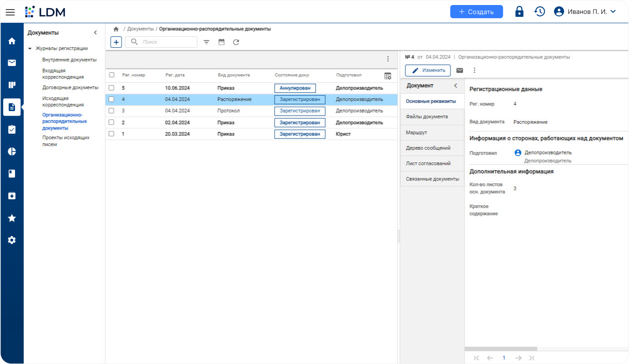Image resolution: width=629 pixels, height=364 pixels.
Task: Open settings gear in left sidebar
Action: pyautogui.click(x=12, y=240)
